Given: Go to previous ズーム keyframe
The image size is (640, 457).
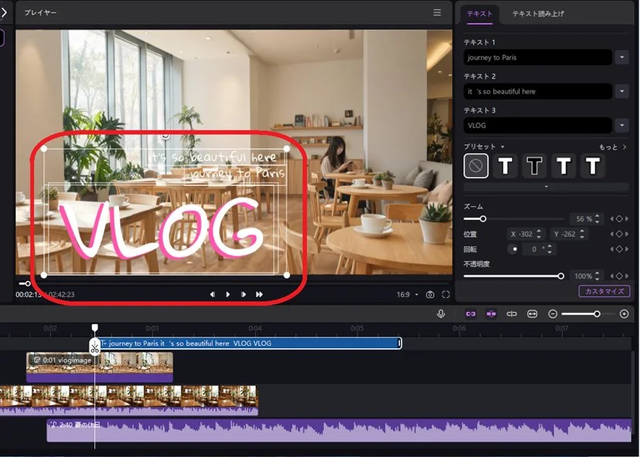Looking at the screenshot, I should click(x=612, y=219).
